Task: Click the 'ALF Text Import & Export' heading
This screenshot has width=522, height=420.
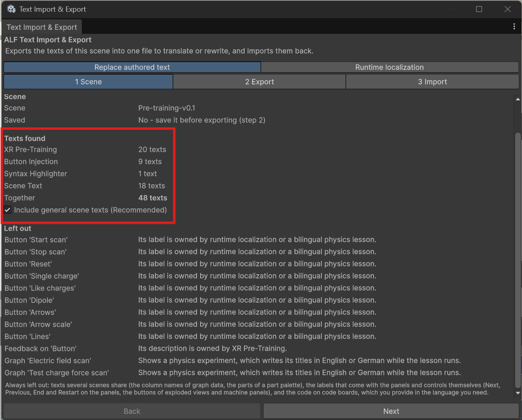Action: [48, 40]
